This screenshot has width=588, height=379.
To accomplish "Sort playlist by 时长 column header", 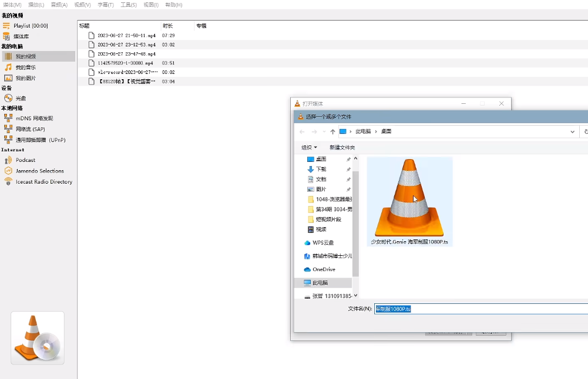I will 167,26.
